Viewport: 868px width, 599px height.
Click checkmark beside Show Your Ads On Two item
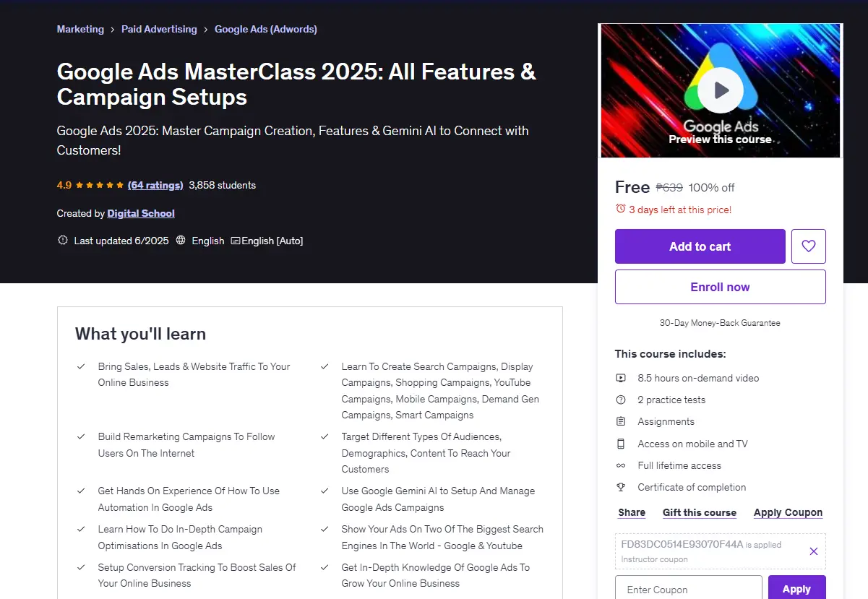pyautogui.click(x=325, y=529)
